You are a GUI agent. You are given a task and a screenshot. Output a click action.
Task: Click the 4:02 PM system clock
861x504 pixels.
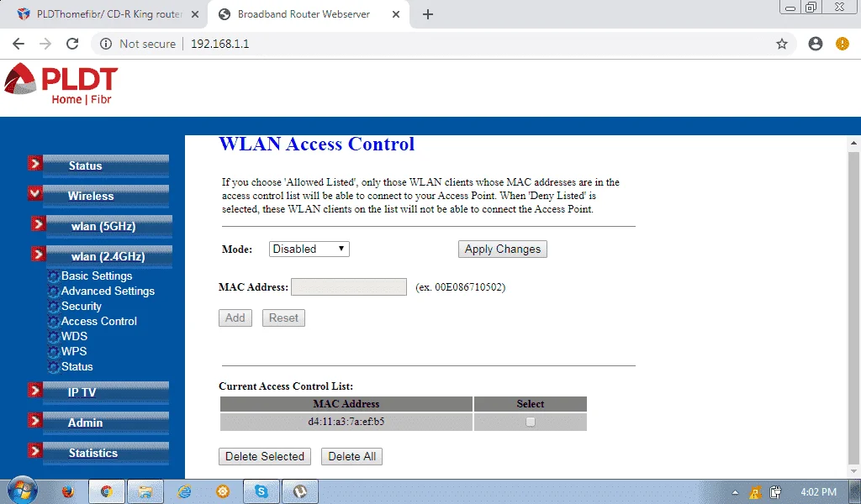pyautogui.click(x=818, y=492)
